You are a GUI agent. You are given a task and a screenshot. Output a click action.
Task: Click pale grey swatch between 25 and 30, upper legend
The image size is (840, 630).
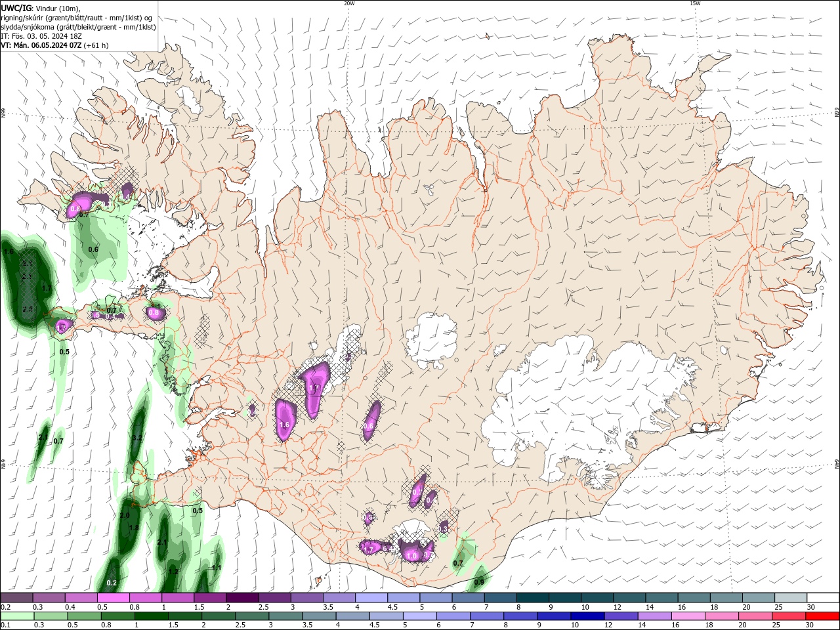tap(791, 598)
